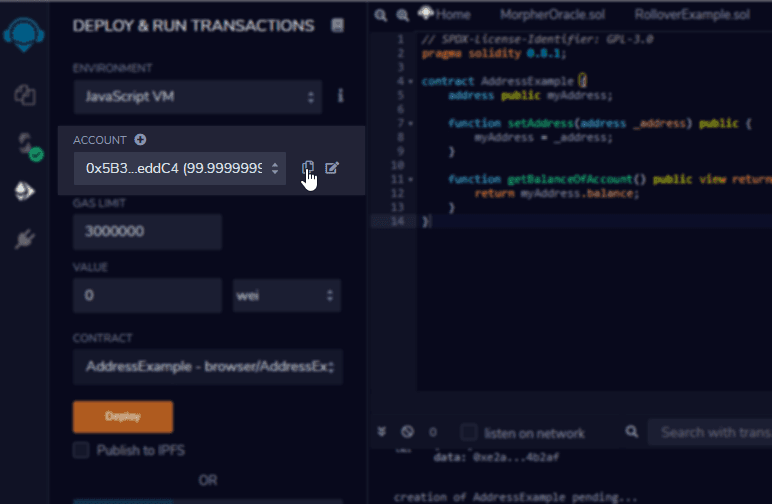Zoom in the editor font
Viewport: 772px width, 504px height.
403,15
